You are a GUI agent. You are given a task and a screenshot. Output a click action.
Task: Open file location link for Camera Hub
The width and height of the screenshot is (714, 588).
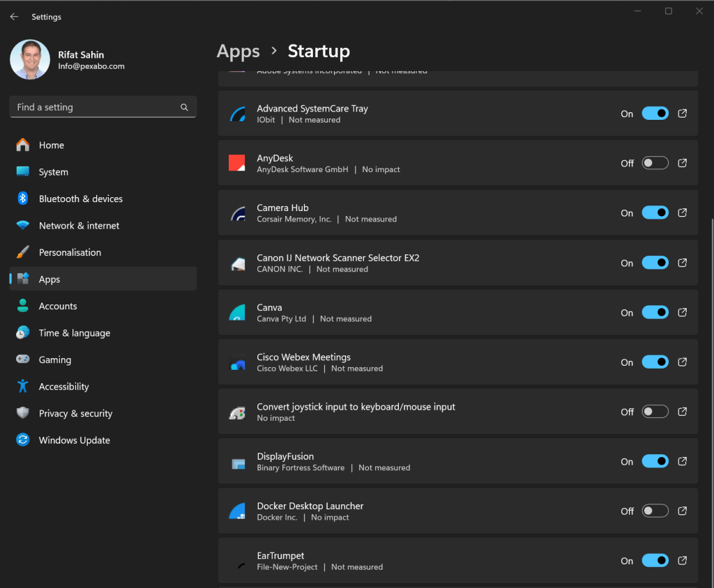682,212
